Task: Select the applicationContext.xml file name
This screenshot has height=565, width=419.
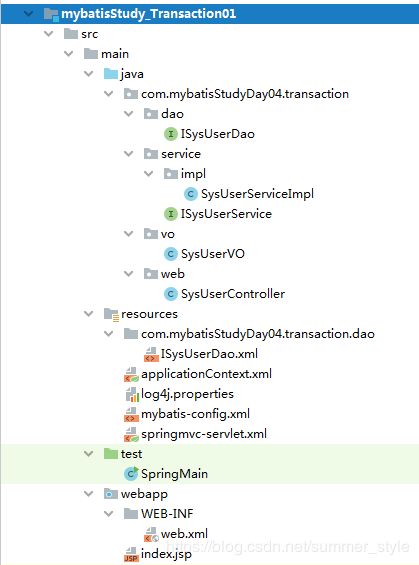Action: click(x=206, y=374)
